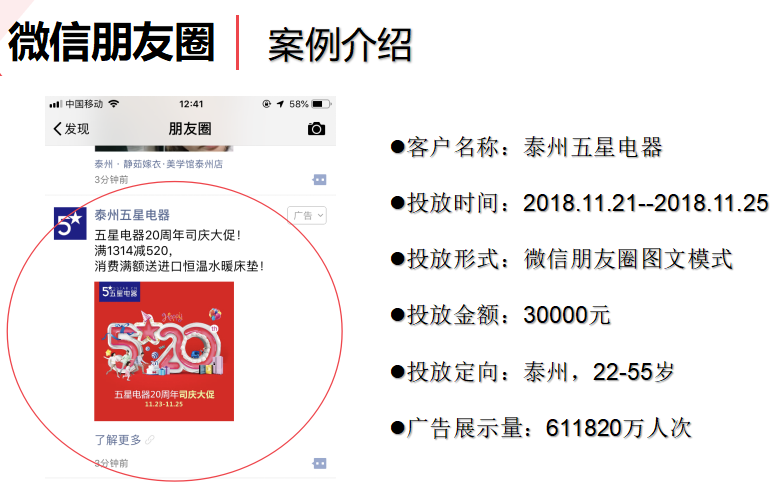Tap the 12:41 clock in status bar
The image size is (783, 485).
click(x=191, y=104)
